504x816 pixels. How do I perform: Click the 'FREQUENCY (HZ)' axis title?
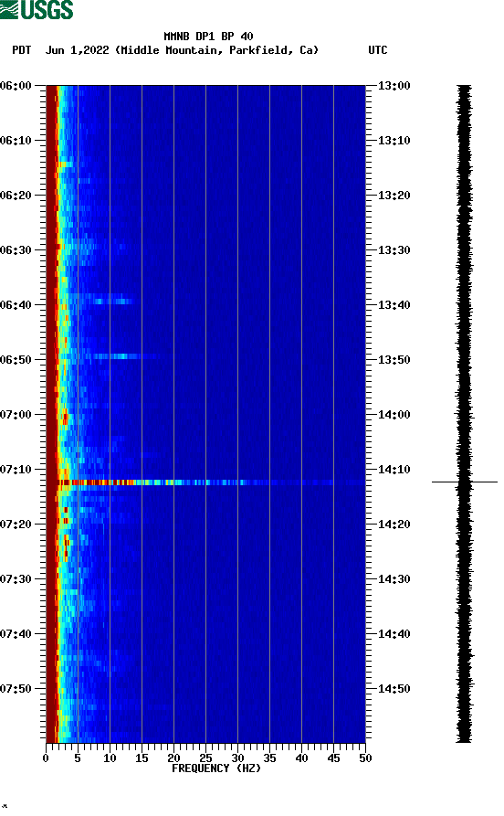[x=216, y=768]
